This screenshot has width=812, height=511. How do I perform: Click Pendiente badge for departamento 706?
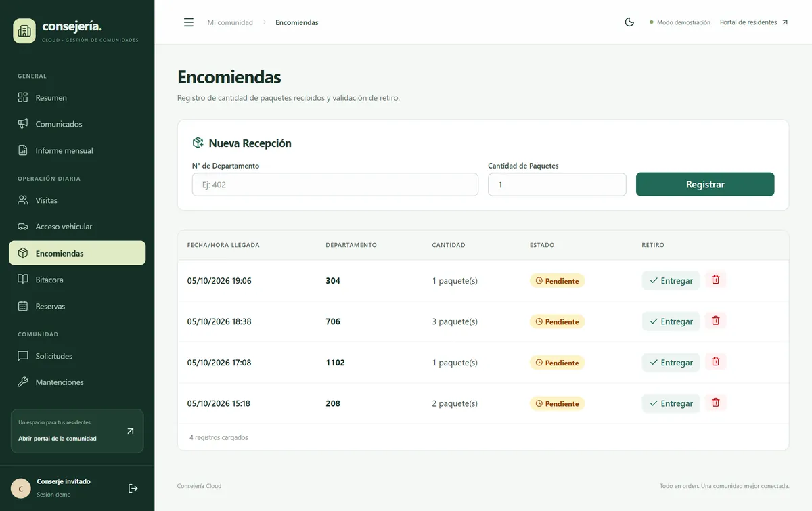pyautogui.click(x=557, y=321)
